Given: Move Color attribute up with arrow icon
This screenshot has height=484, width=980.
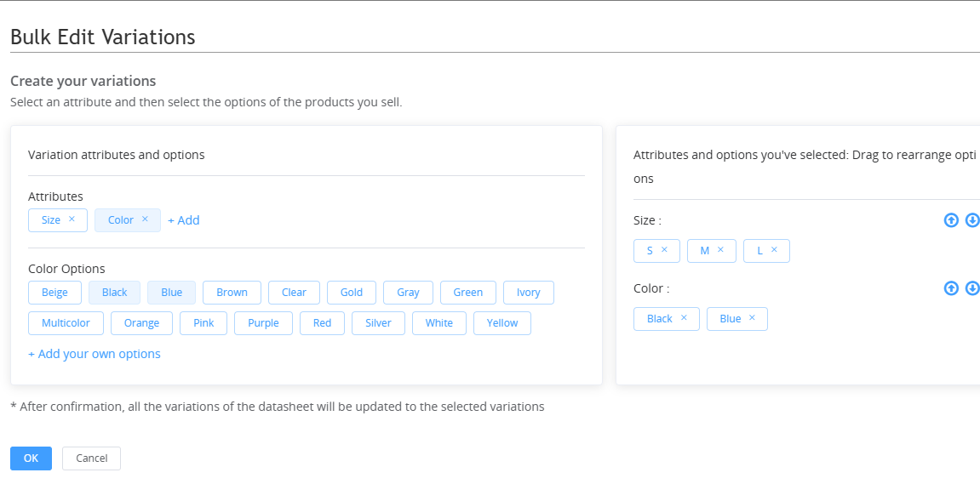Looking at the screenshot, I should [950, 288].
